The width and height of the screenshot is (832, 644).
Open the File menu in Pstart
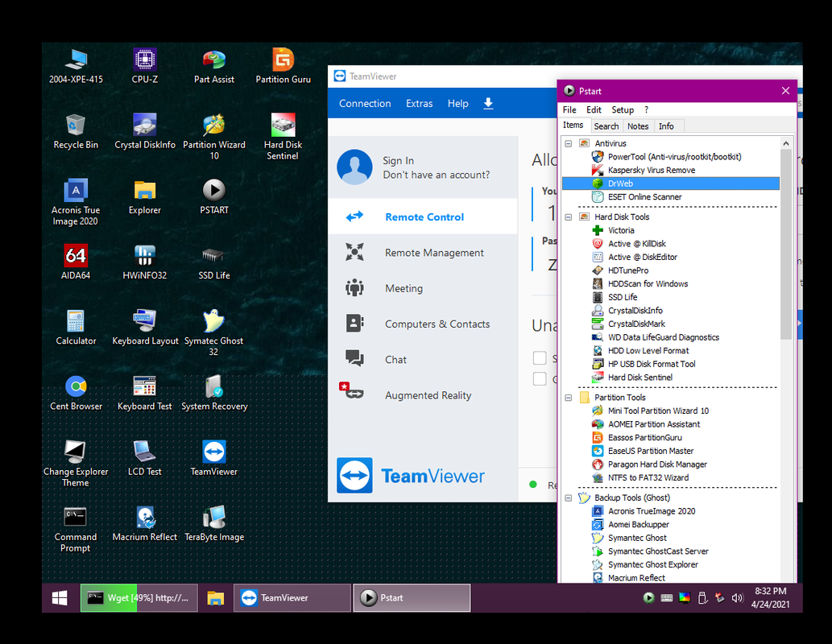pos(569,109)
